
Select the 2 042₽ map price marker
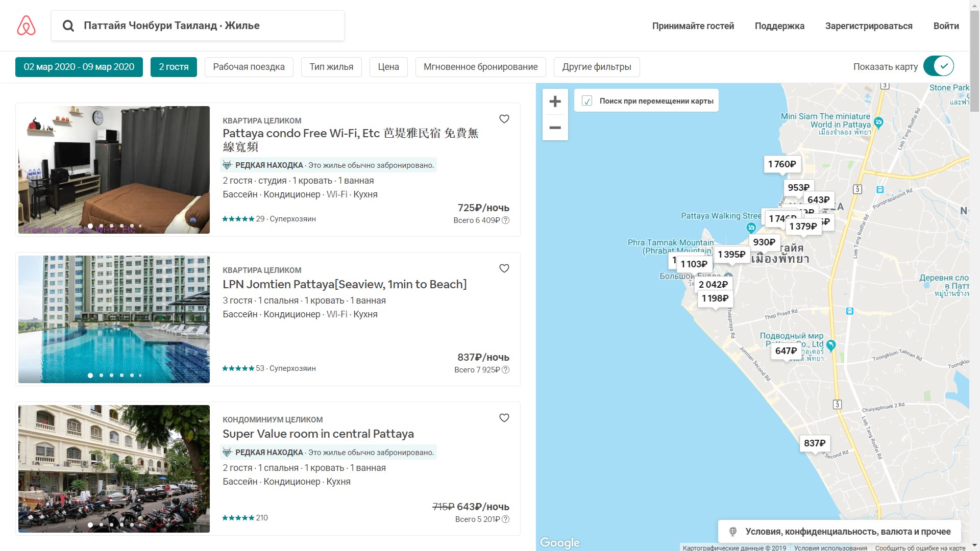click(713, 285)
